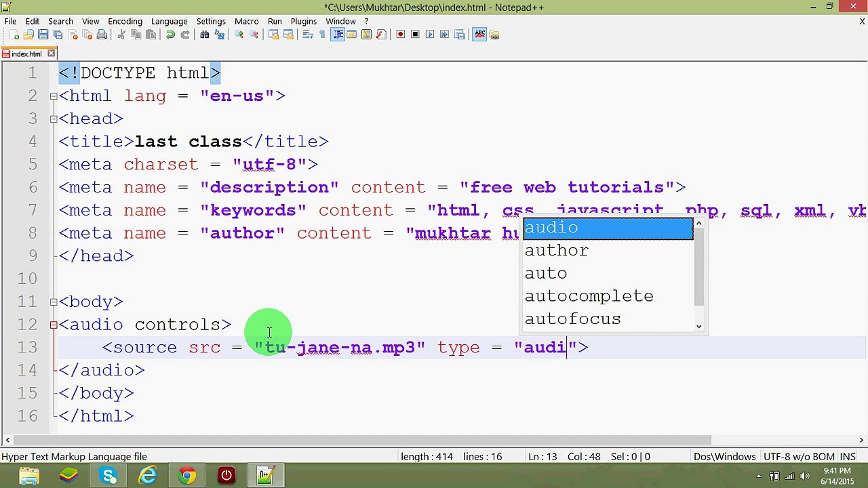The image size is (868, 488).
Task: Toggle synchronize vertical scrolling icon
Action: pos(273,35)
